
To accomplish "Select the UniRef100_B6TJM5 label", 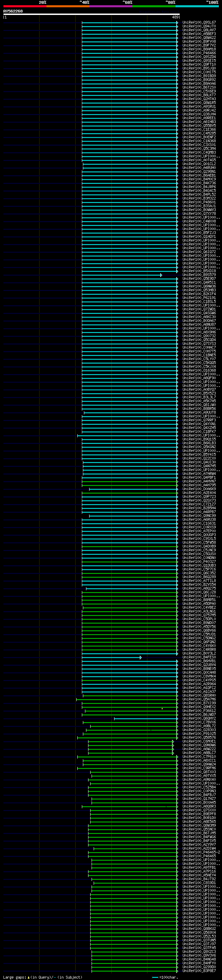I will click(x=199, y=833).
